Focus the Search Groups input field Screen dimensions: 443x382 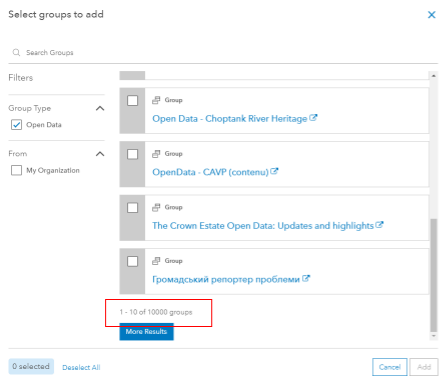pyautogui.click(x=223, y=53)
